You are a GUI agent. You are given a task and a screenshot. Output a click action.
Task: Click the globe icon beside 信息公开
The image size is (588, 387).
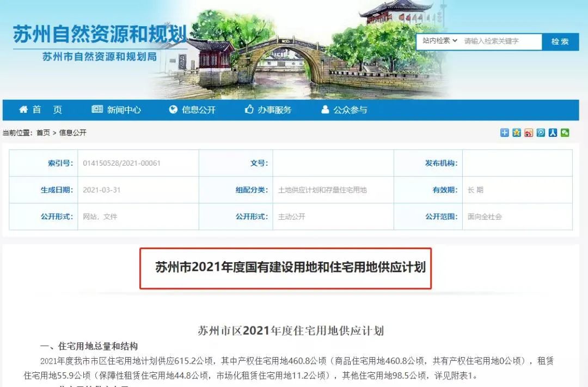point(173,109)
